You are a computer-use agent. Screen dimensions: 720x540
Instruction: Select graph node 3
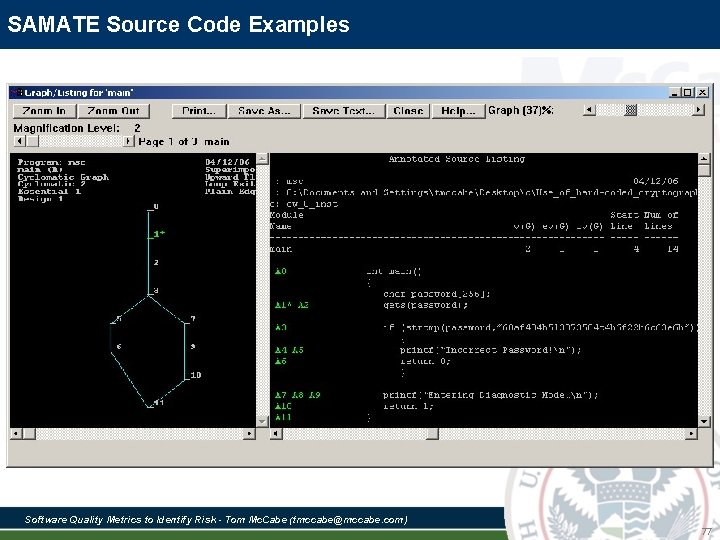coord(156,290)
